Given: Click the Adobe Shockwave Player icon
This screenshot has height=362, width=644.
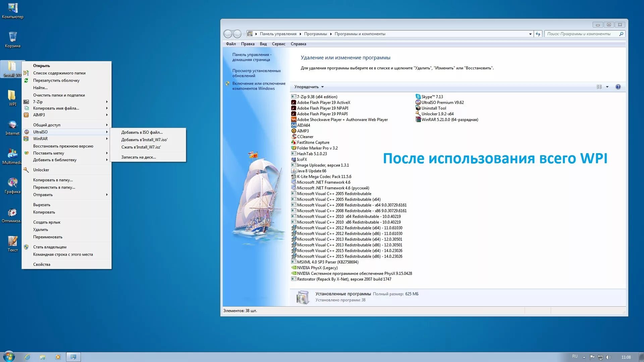Looking at the screenshot, I should pos(294,119).
